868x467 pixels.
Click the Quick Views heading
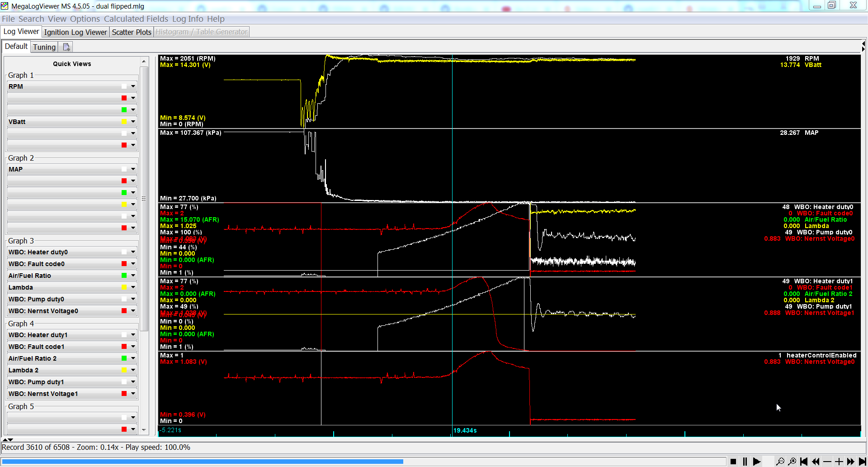[72, 64]
